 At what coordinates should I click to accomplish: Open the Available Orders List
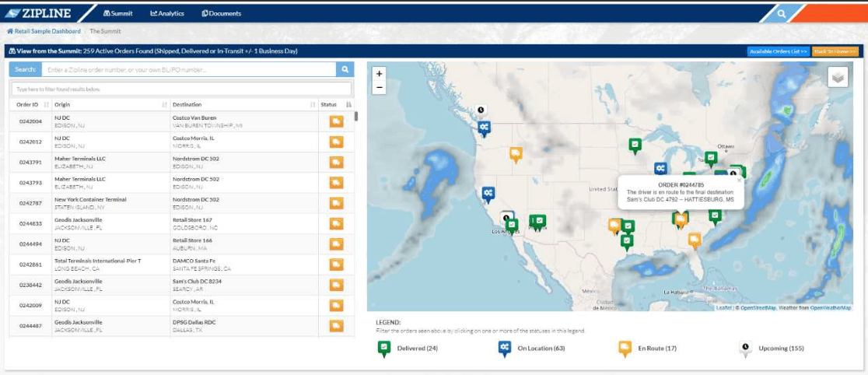tap(779, 51)
